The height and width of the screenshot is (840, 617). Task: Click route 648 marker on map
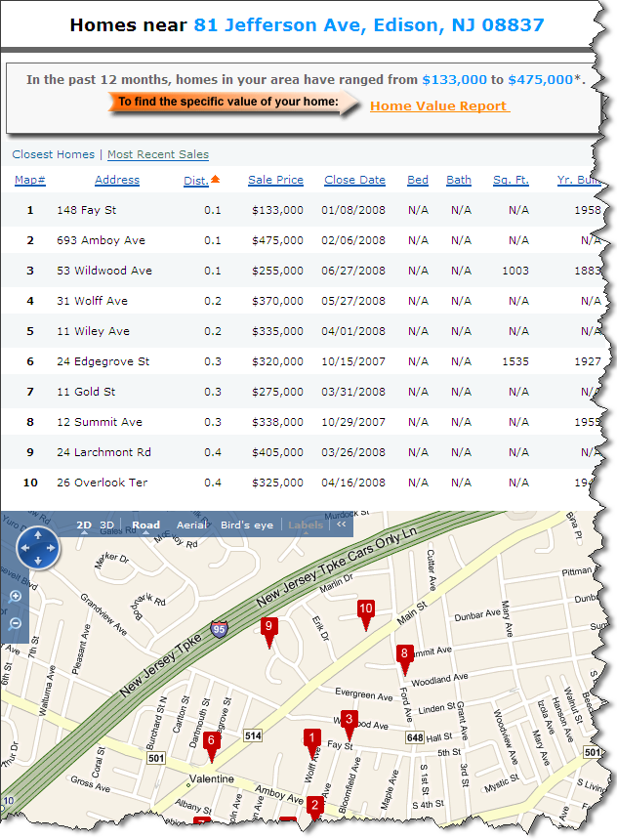tap(415, 737)
